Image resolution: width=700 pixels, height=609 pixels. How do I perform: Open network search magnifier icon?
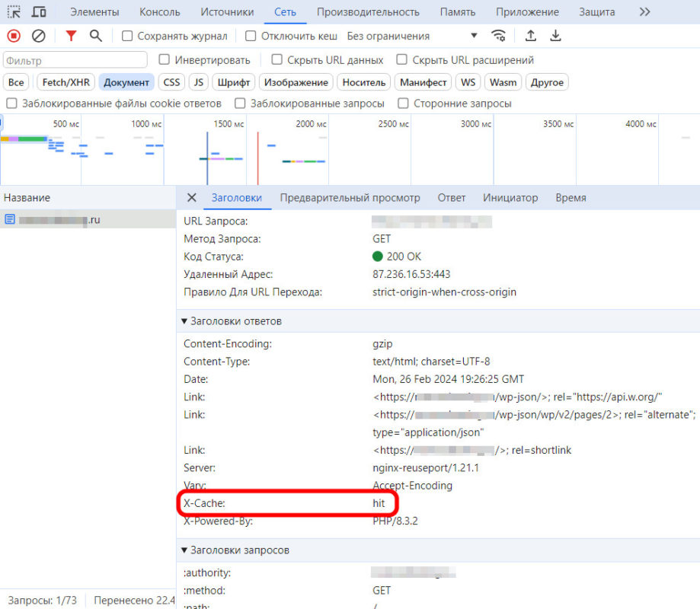[x=95, y=36]
